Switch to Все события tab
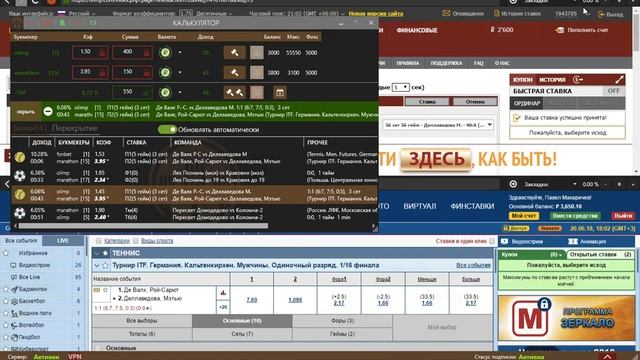 tap(21, 240)
